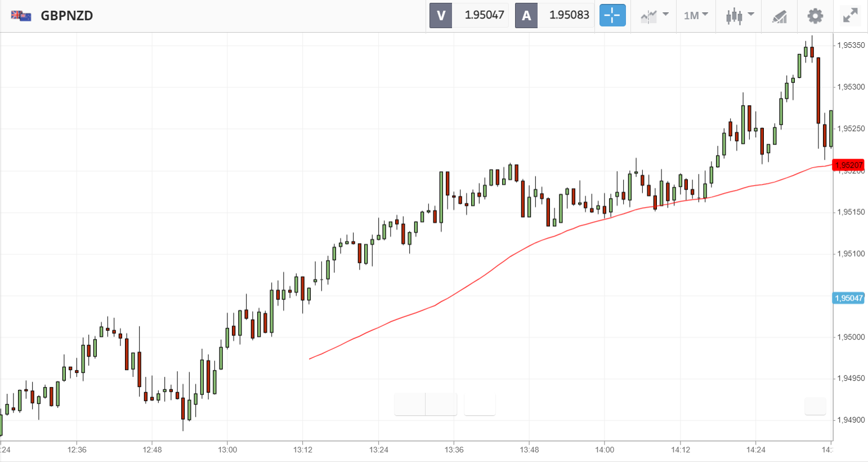This screenshot has width=868, height=462.
Task: Click the line chart indicators icon
Action: (648, 16)
